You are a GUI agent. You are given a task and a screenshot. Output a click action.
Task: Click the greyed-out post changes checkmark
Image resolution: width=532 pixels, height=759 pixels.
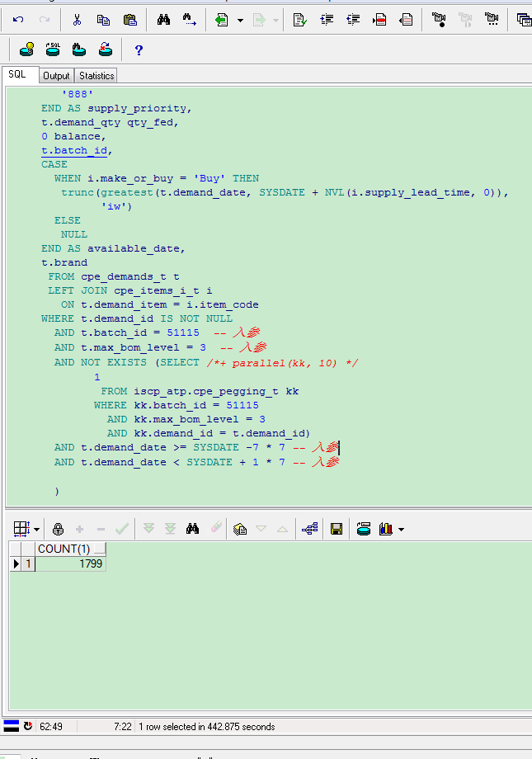coord(122,529)
